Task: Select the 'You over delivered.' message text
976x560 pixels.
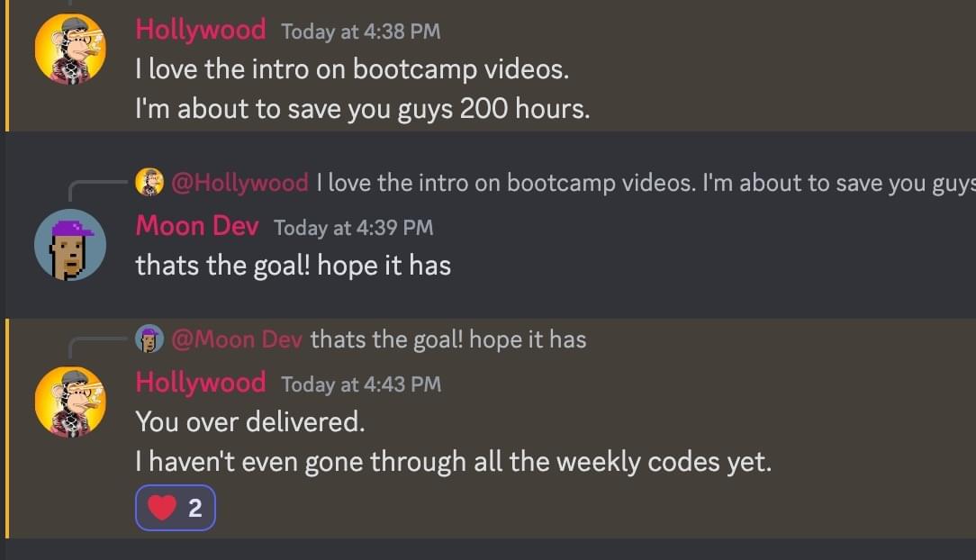Action: coord(250,422)
